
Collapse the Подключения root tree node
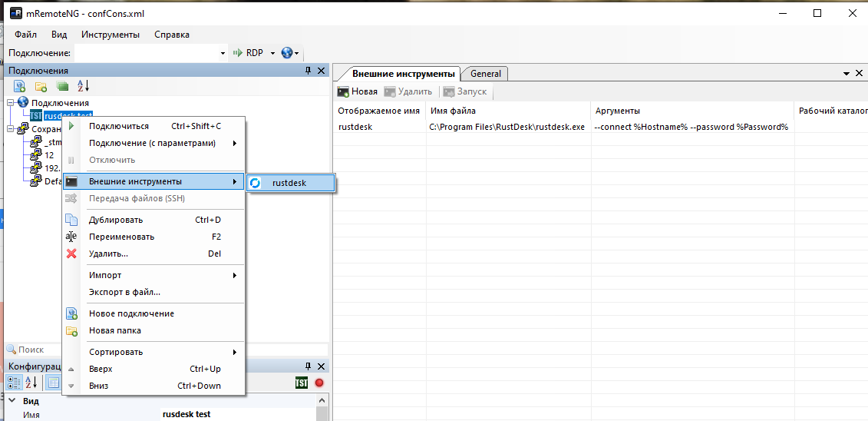pyautogui.click(x=11, y=102)
